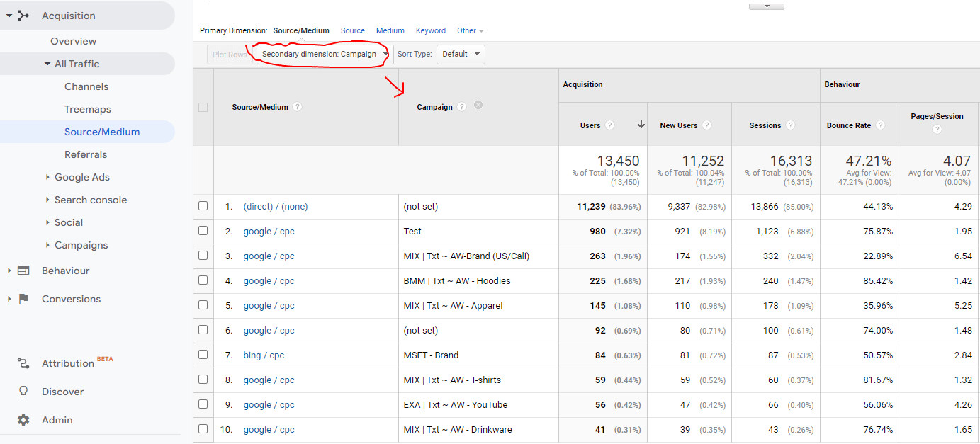Open the Acquisition Overview report
The height and width of the screenshot is (444, 980).
click(73, 41)
